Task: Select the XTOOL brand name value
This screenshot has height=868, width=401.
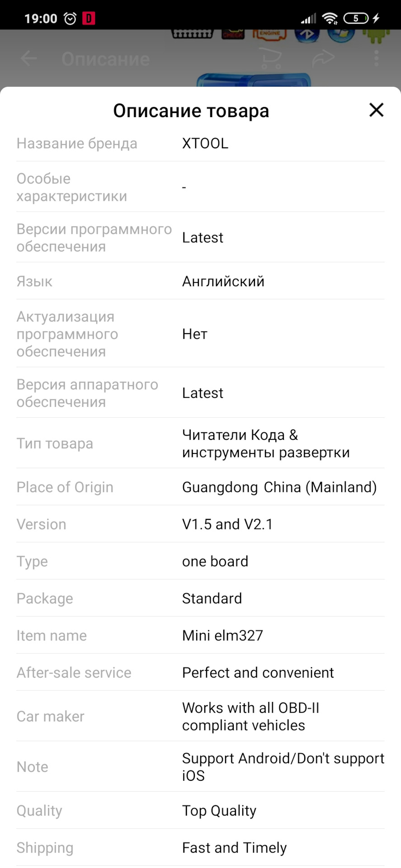Action: 205,143
